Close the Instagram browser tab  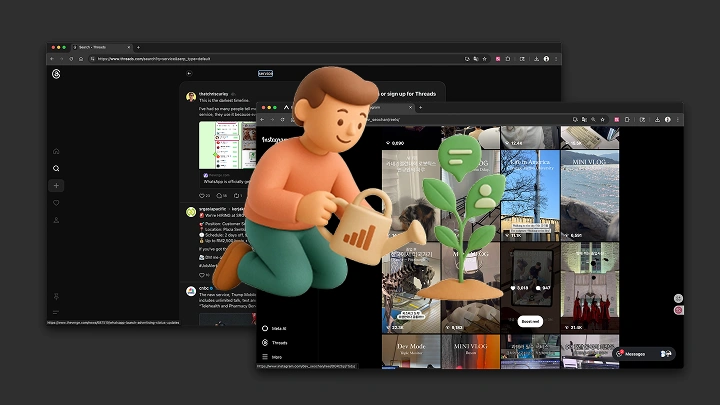pos(411,107)
